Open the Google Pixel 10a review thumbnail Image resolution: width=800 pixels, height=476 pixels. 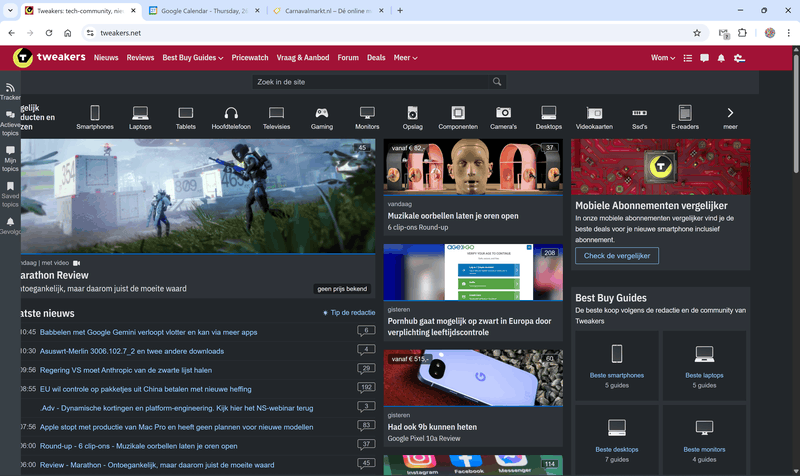(473, 378)
